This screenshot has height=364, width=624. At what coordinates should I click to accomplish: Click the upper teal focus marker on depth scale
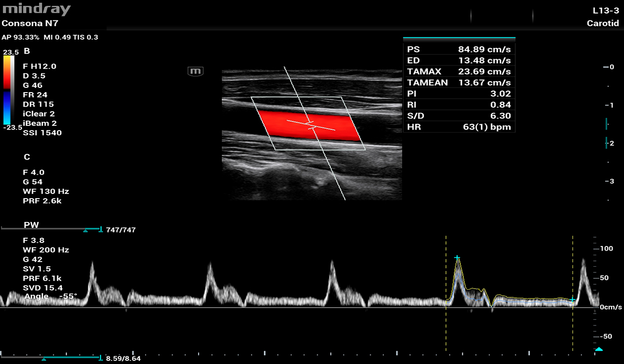[x=606, y=124]
